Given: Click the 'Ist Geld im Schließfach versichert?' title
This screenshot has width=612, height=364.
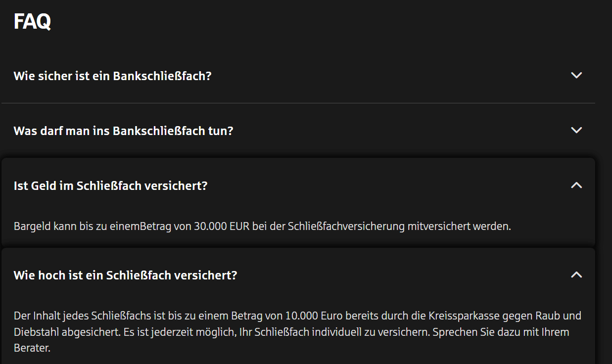Looking at the screenshot, I should (110, 186).
